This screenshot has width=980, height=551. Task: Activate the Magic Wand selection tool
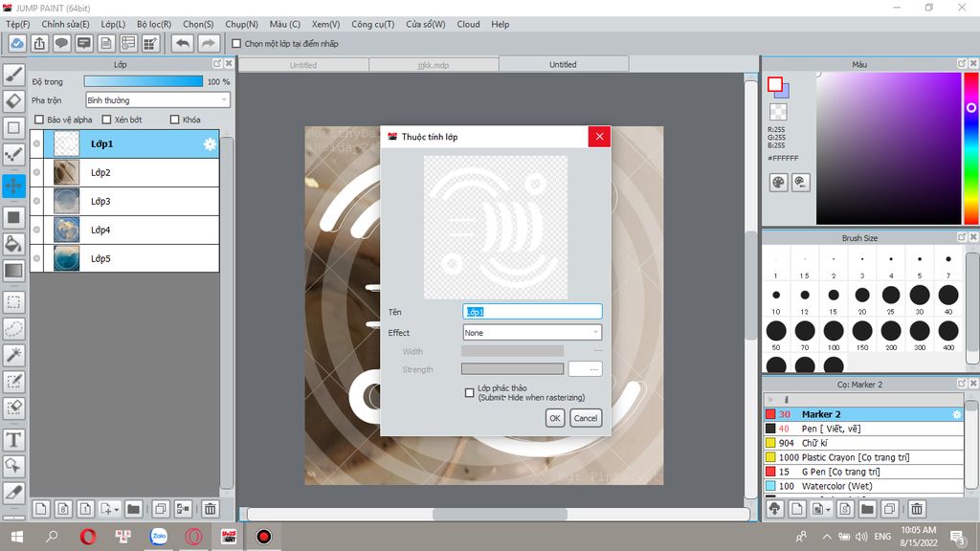tap(13, 355)
